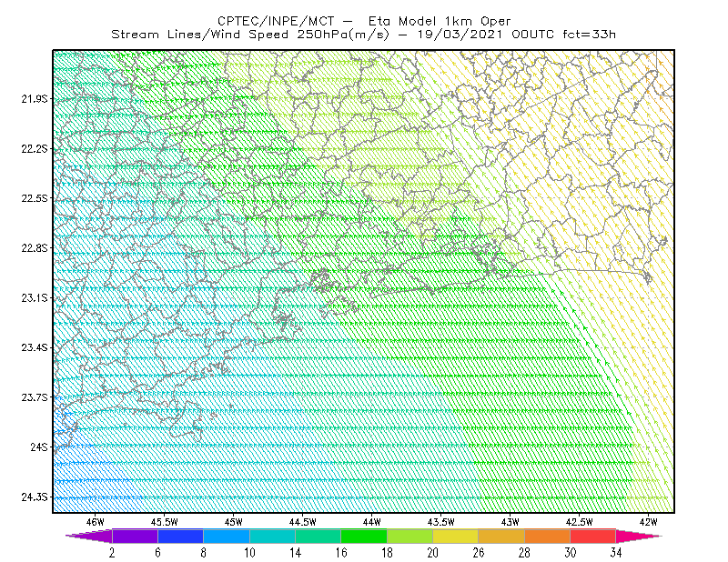Click the purple 2–6 legend swatch
This screenshot has height=562, width=728.
pos(135,536)
